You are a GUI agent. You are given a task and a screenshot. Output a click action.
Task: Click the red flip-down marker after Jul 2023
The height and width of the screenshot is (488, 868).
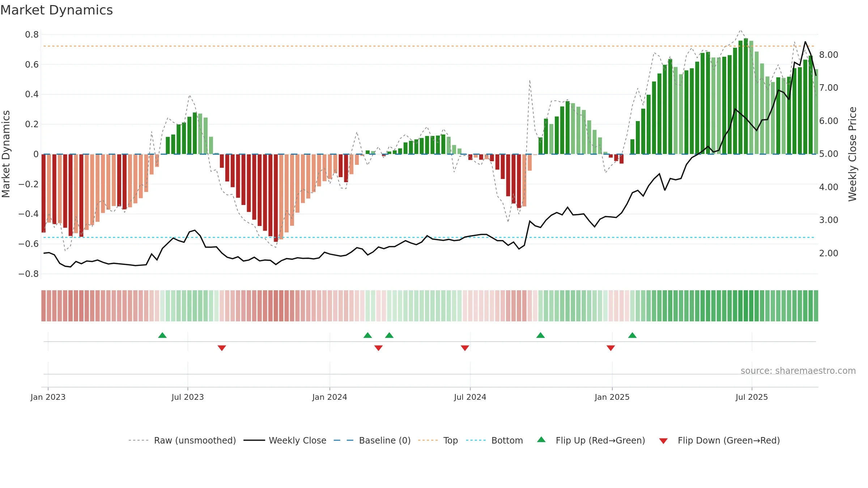(222, 348)
